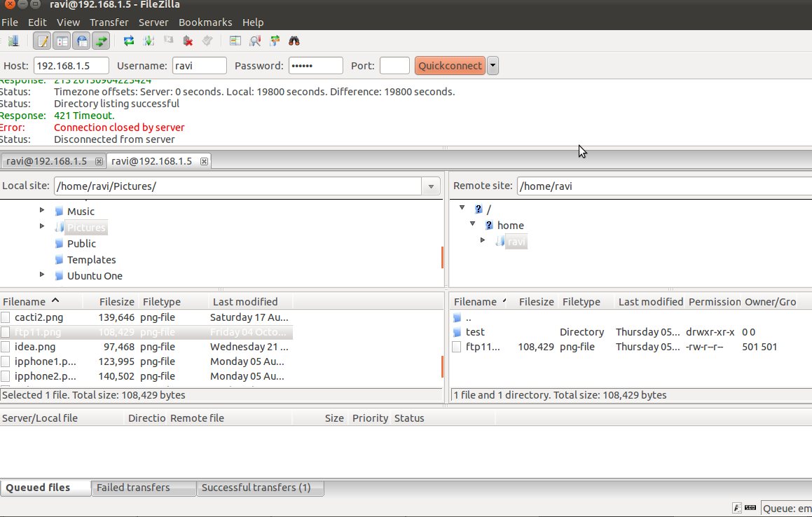Open the Site Manager

click(x=14, y=41)
